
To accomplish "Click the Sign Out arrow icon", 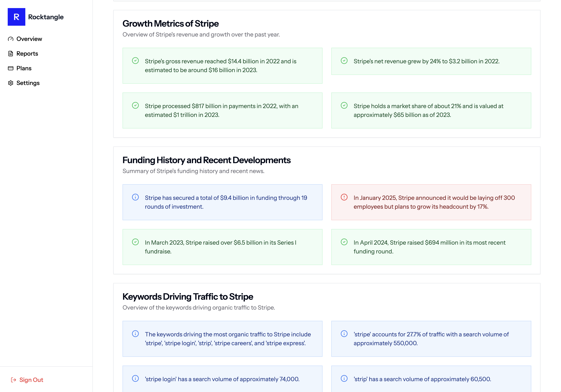I will pos(14,380).
